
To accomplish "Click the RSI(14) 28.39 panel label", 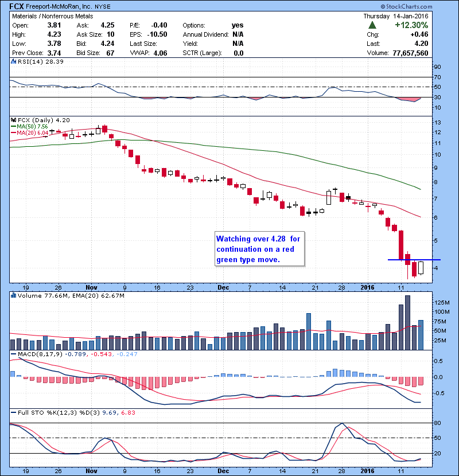I will 40,61.
